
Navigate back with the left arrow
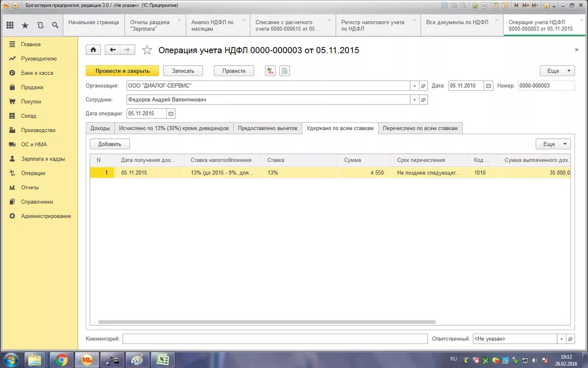pos(113,50)
